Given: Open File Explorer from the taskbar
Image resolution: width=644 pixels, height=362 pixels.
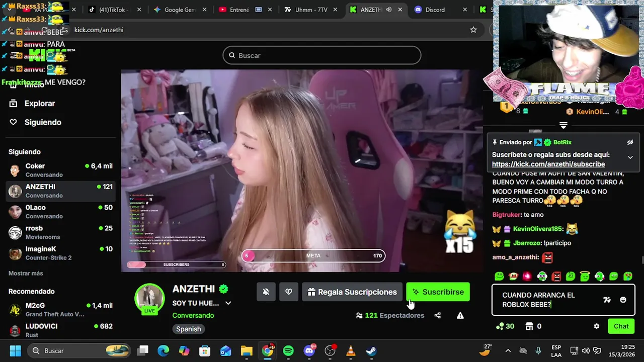Looking at the screenshot, I should [247, 350].
